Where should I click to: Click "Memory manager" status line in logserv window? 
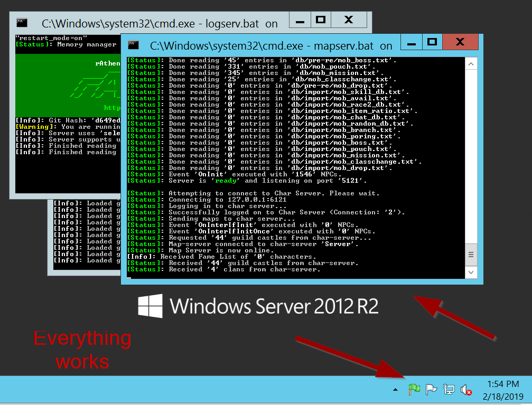click(66, 44)
